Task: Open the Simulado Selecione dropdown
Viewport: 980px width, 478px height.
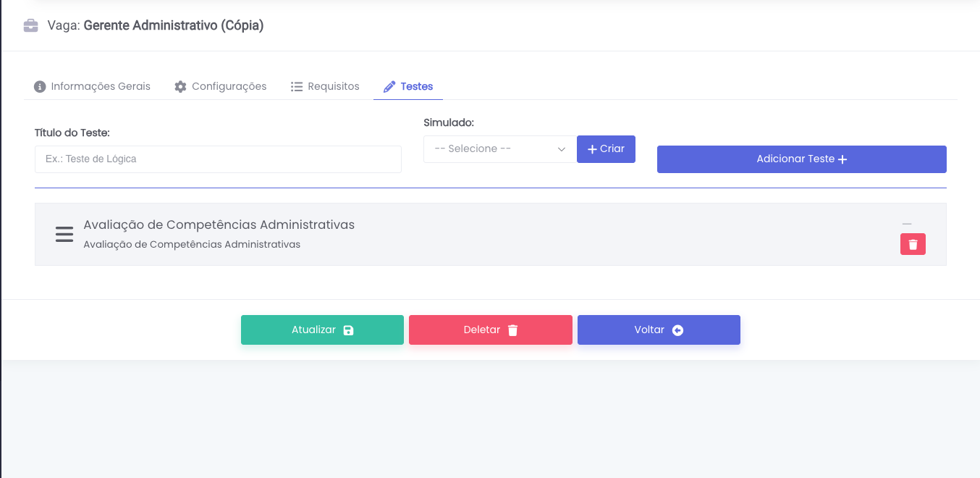Action: click(499, 149)
